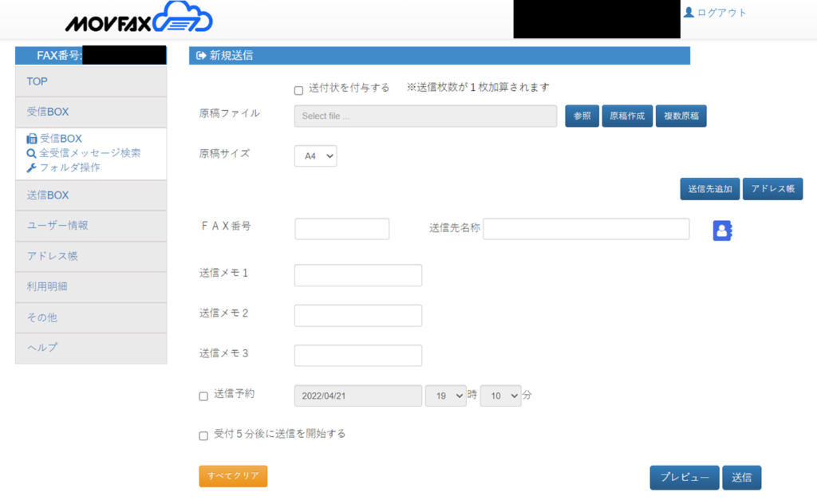
Task: Open 送信BOX in the sidebar
Action: (91, 195)
